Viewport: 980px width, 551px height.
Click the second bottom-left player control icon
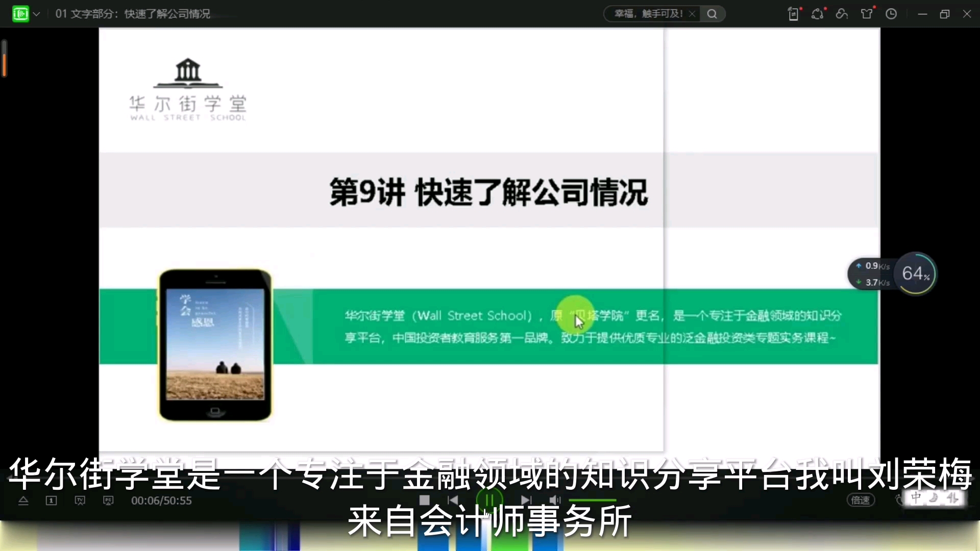52,501
